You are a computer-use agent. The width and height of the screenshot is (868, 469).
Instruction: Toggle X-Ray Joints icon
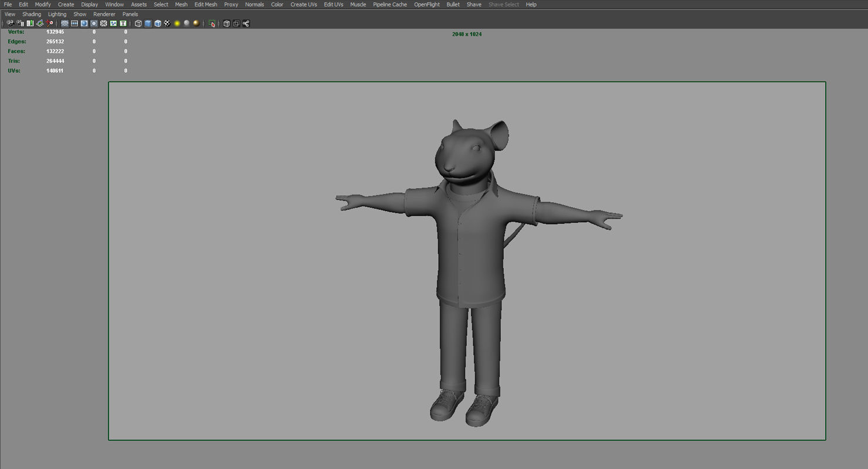[246, 23]
